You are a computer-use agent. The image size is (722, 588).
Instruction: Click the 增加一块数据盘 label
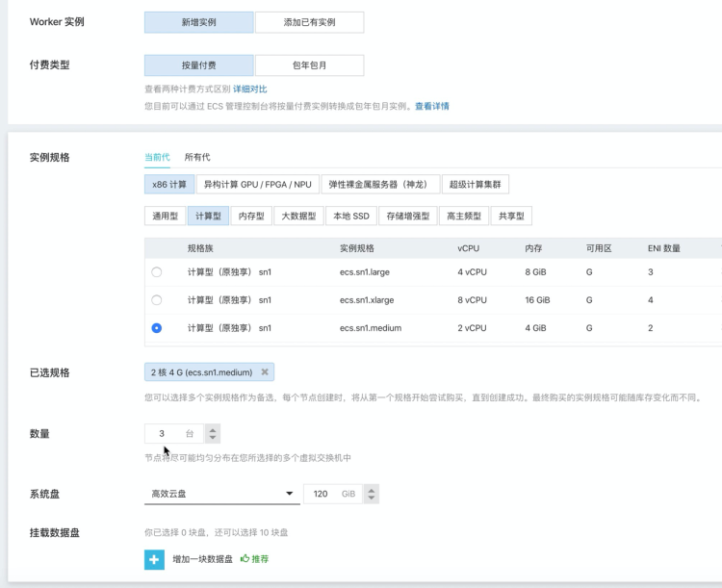coord(202,559)
